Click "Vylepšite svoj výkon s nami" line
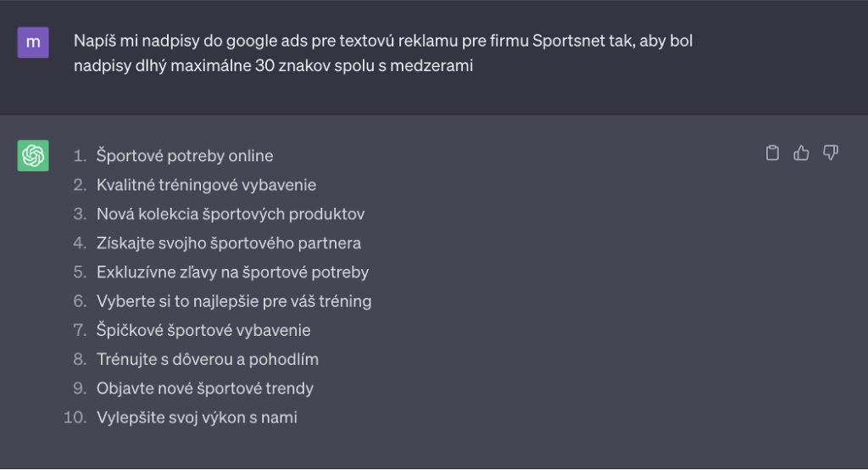The image size is (868, 470). tap(197, 417)
